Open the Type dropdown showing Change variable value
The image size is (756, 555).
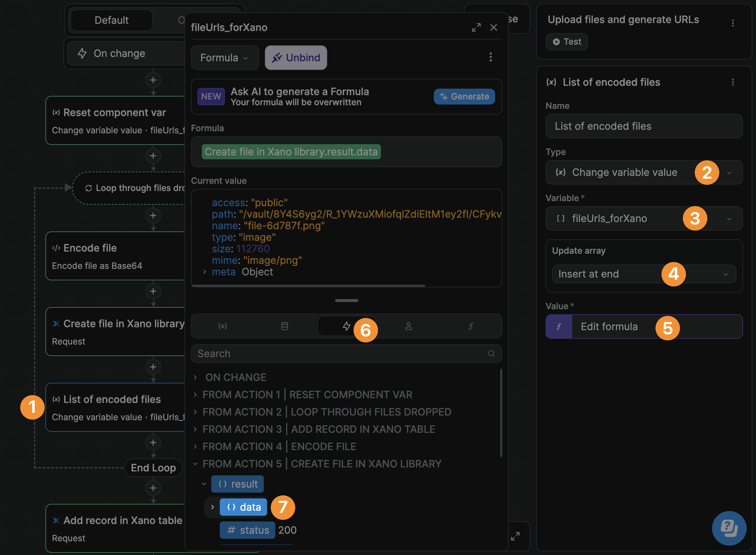tap(644, 172)
